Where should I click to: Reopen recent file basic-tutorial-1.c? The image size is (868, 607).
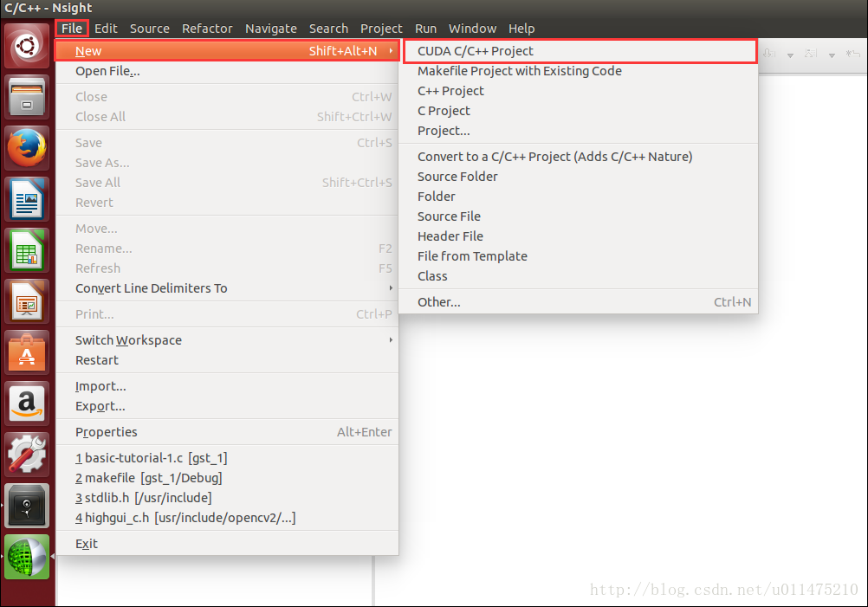coord(227,458)
